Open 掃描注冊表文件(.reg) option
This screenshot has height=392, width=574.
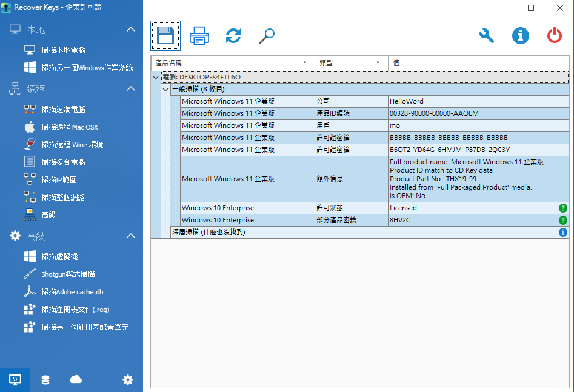pyautogui.click(x=75, y=309)
